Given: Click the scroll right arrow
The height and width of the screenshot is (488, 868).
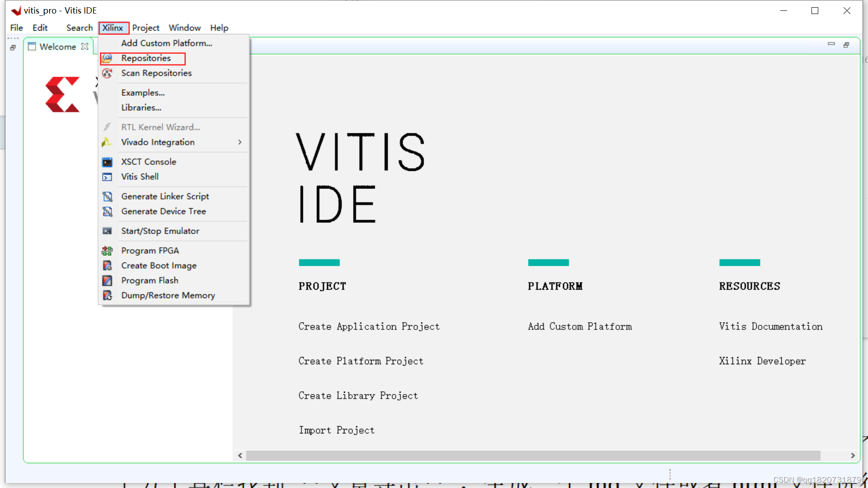Looking at the screenshot, I should point(853,455).
